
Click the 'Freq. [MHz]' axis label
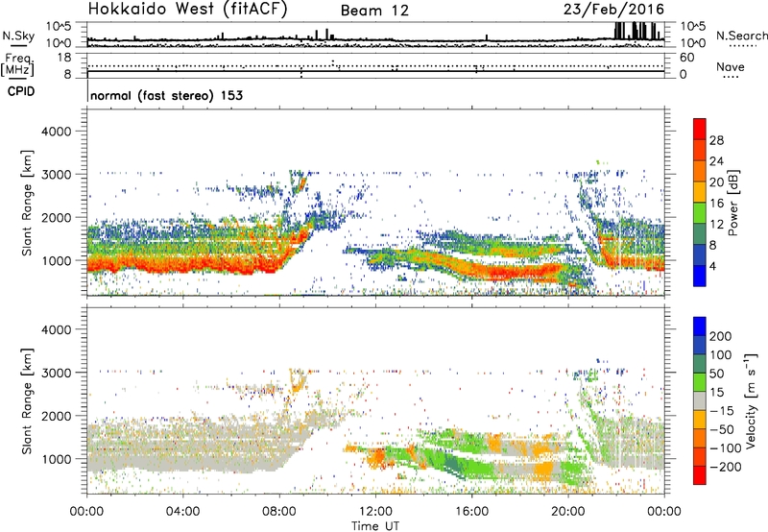click(x=17, y=65)
